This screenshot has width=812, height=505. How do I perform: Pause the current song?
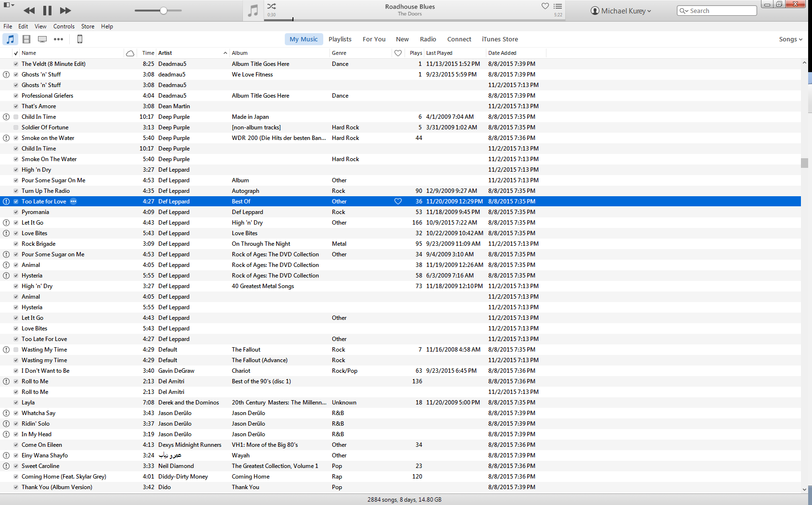(47, 11)
